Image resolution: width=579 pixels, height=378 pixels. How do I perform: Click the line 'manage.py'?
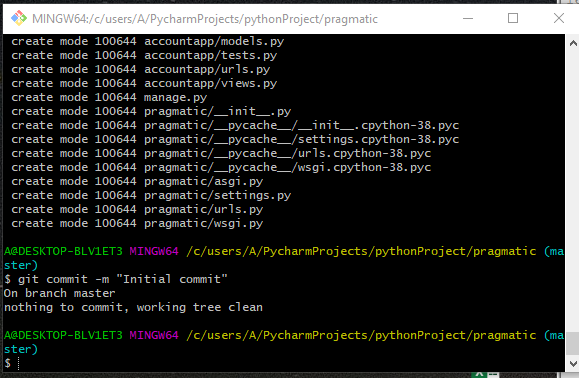pyautogui.click(x=109, y=97)
